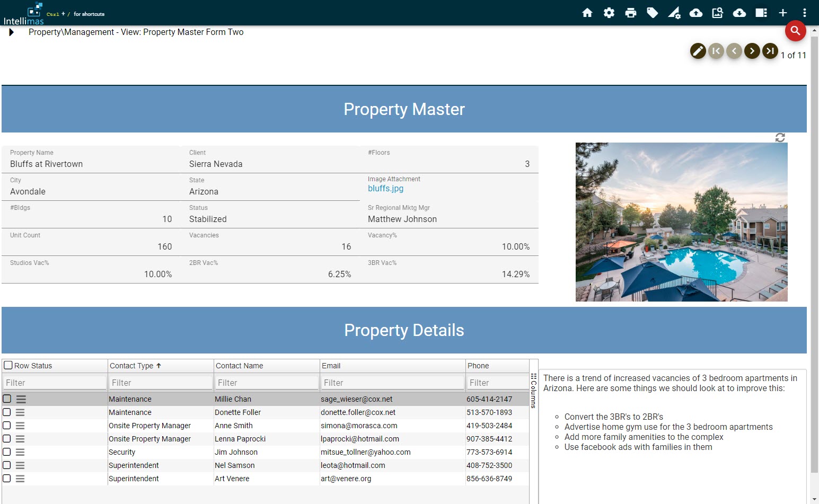
Task: Expand the breadcrumb triangle beside Property\Management
Action: tap(11, 32)
